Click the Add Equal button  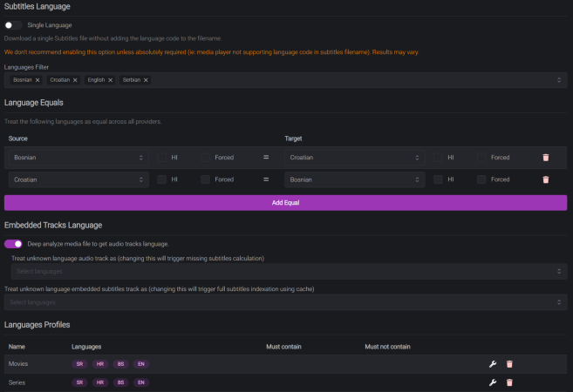coord(285,202)
